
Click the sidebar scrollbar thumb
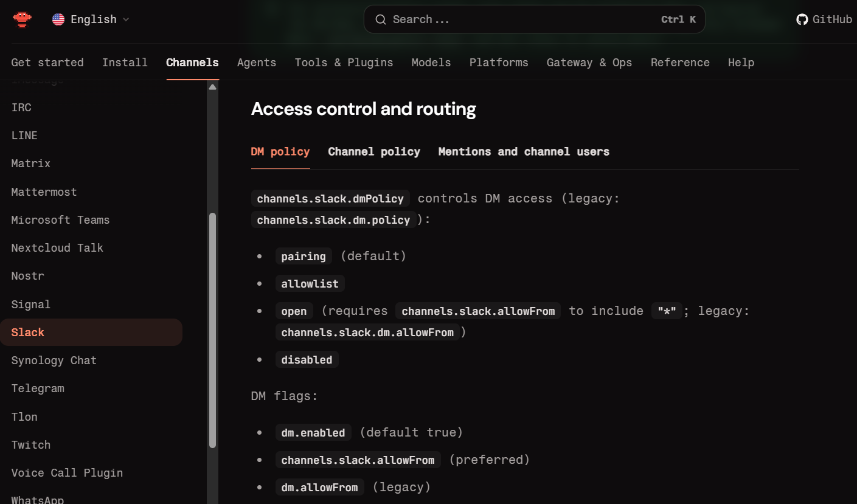(x=212, y=330)
